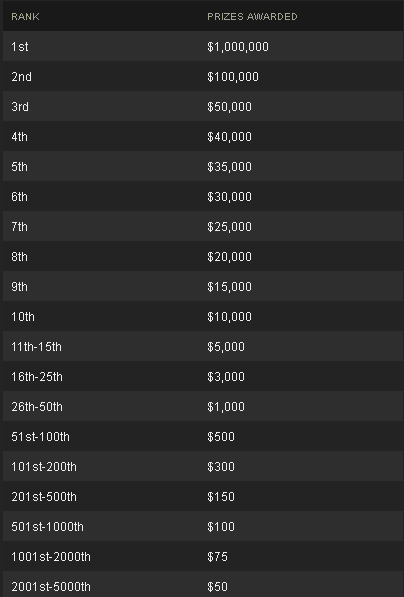Select the 2nd rank row
The width and height of the screenshot is (404, 597).
[203, 77]
